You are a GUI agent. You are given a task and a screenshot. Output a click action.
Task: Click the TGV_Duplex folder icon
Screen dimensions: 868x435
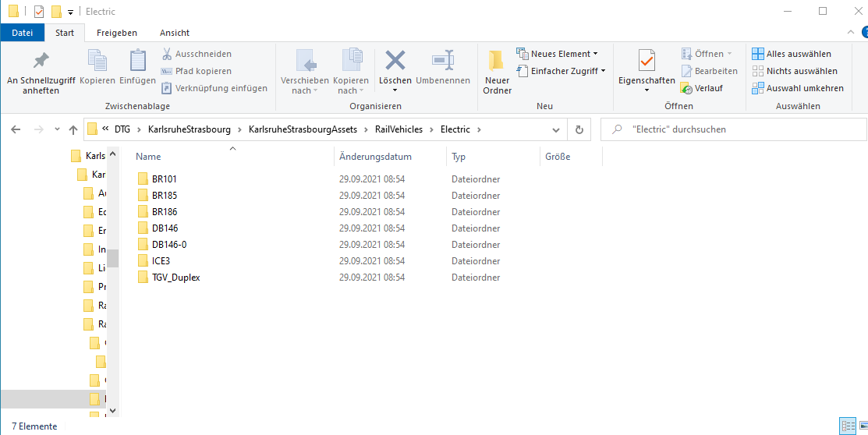tap(143, 278)
